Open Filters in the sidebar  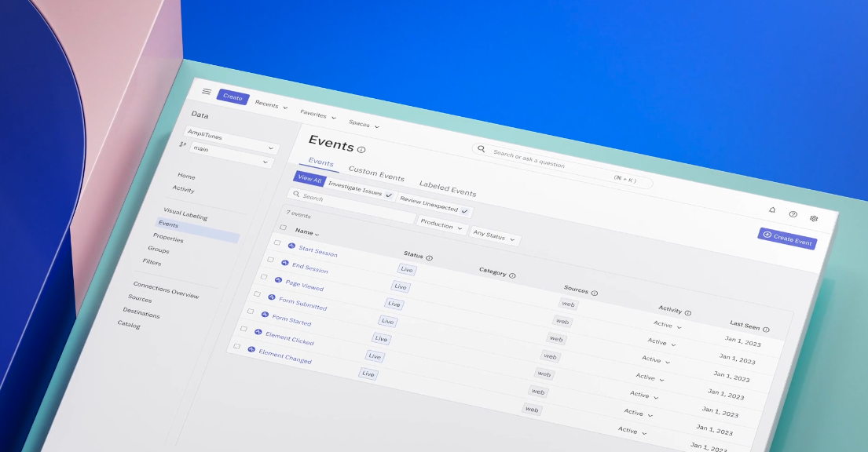pyautogui.click(x=152, y=261)
